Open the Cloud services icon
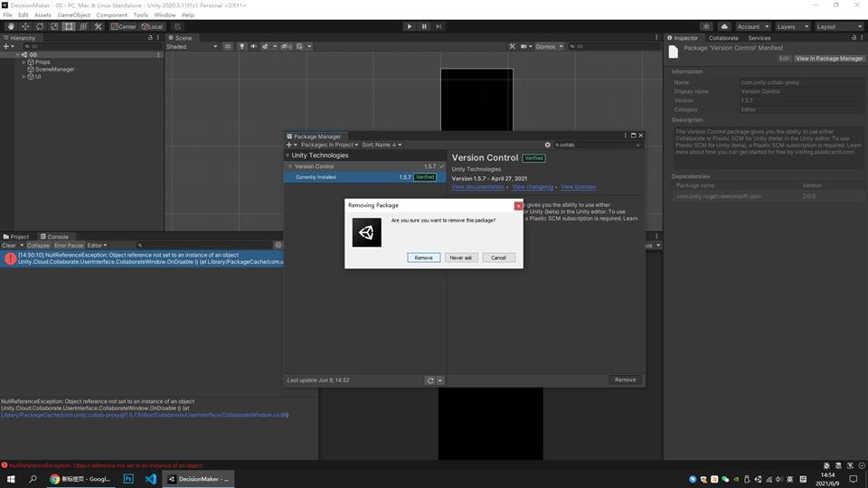 point(724,26)
